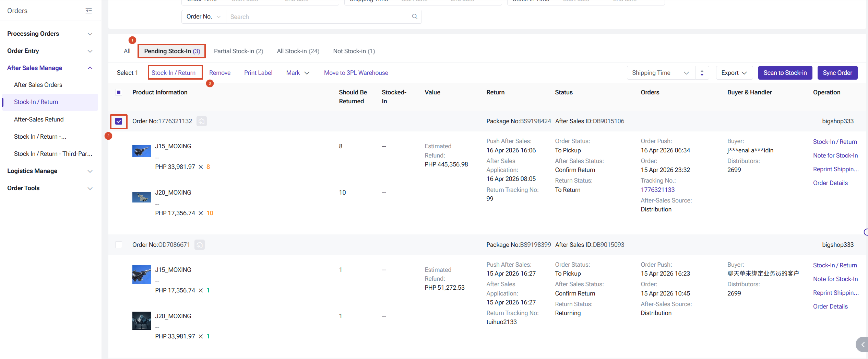Expand the floating side panel arrow
Image resolution: width=868 pixels, height=359 pixels.
[862, 344]
